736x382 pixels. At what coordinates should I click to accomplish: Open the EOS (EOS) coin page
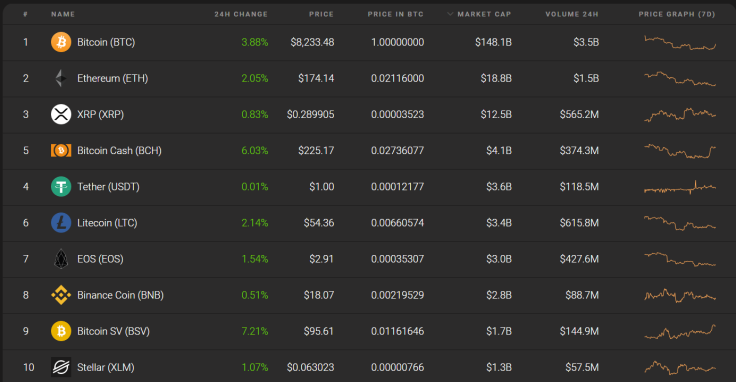coord(100,259)
